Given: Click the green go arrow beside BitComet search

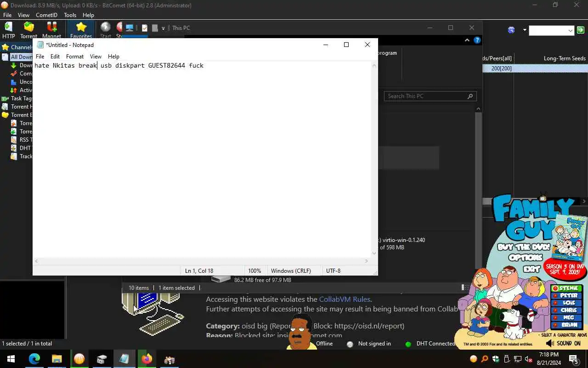Looking at the screenshot, I should pos(581,30).
